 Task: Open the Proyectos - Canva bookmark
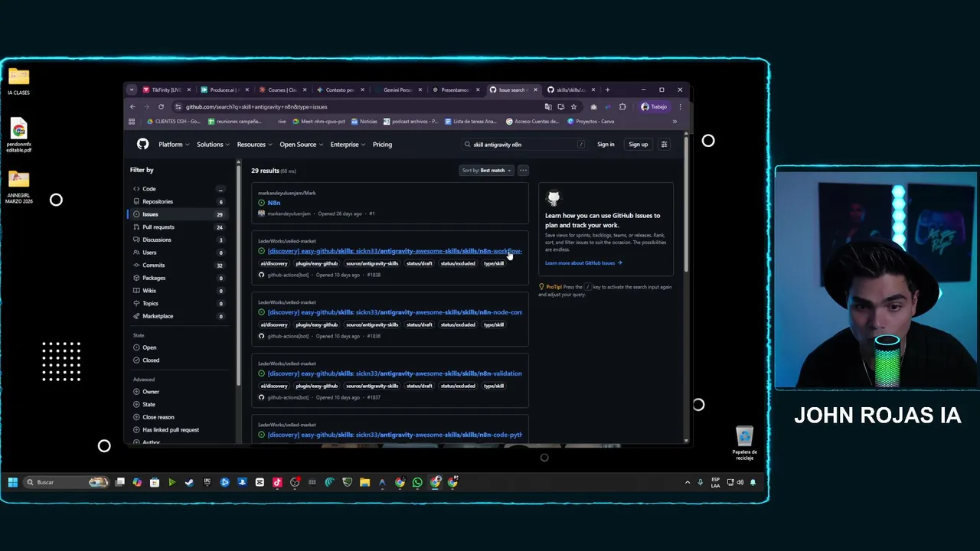click(590, 122)
